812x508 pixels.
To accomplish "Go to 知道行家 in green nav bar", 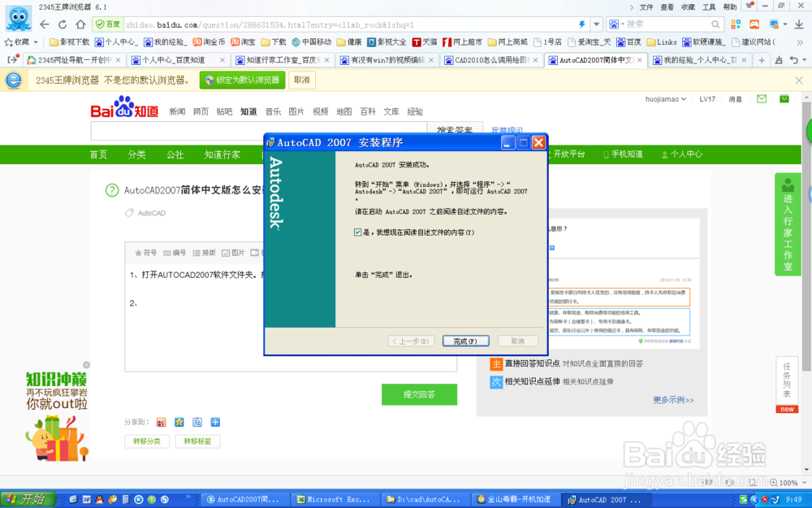I will click(x=222, y=154).
